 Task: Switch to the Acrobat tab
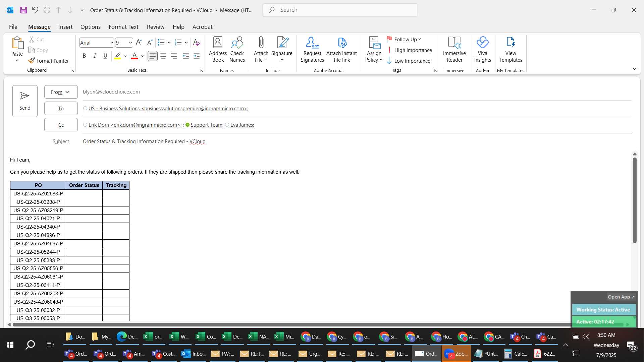(202, 27)
